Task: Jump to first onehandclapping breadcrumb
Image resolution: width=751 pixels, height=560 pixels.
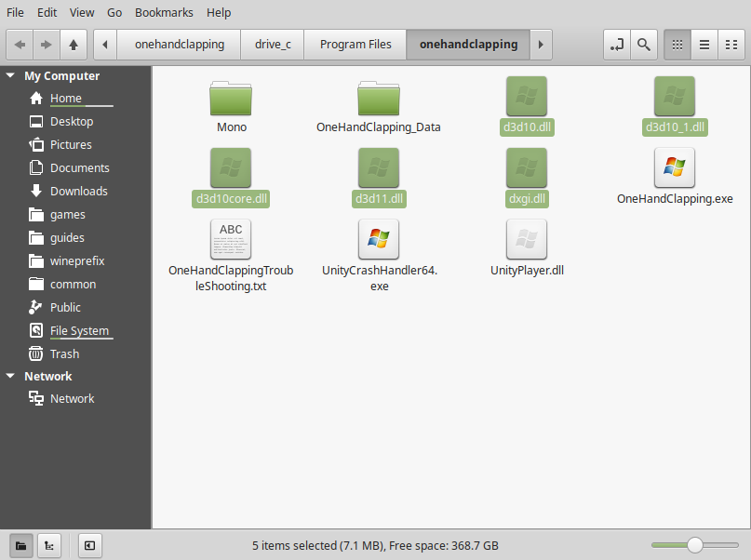Action: pyautogui.click(x=179, y=45)
